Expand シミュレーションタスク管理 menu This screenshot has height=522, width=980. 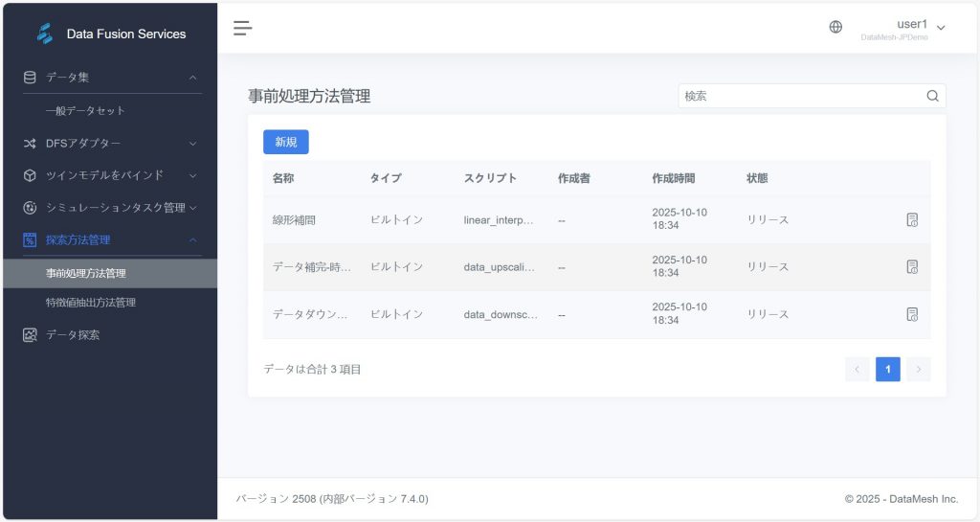click(192, 208)
